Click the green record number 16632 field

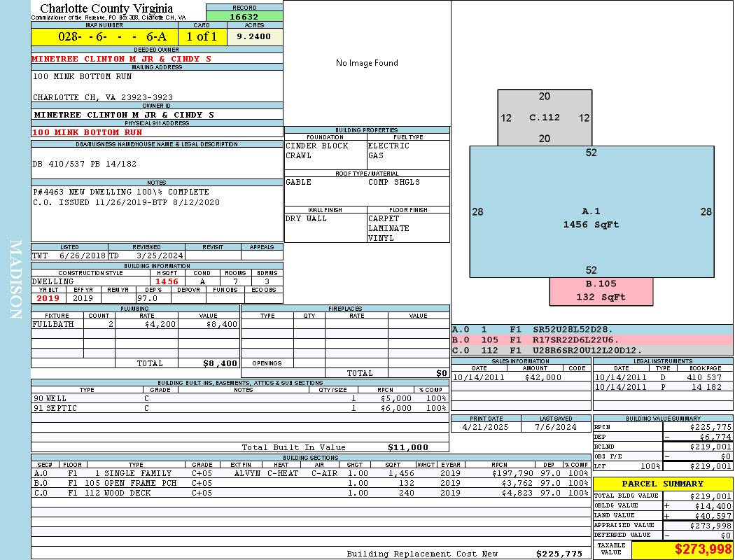244,17
